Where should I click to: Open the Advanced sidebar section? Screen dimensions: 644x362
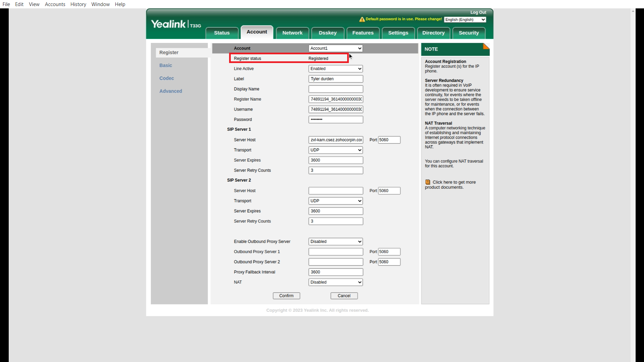(x=170, y=91)
